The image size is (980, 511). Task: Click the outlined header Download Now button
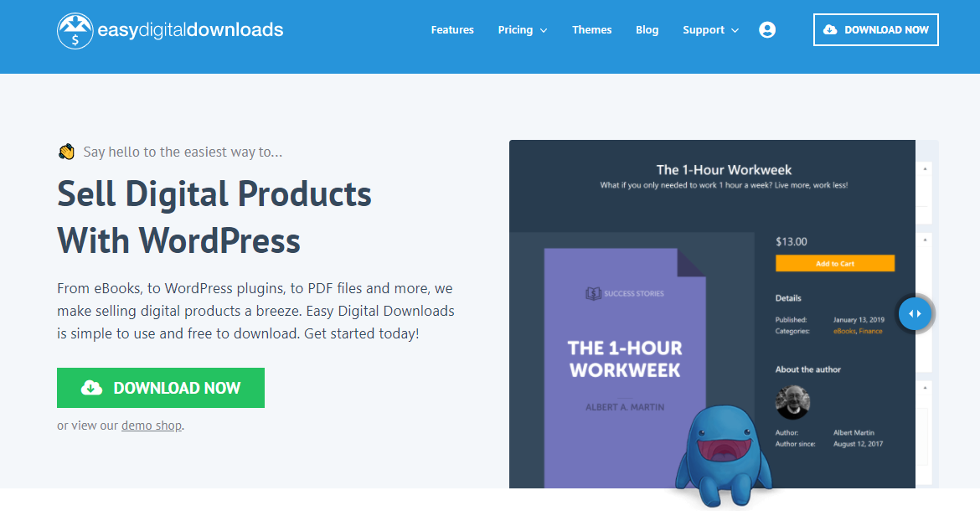coord(875,29)
